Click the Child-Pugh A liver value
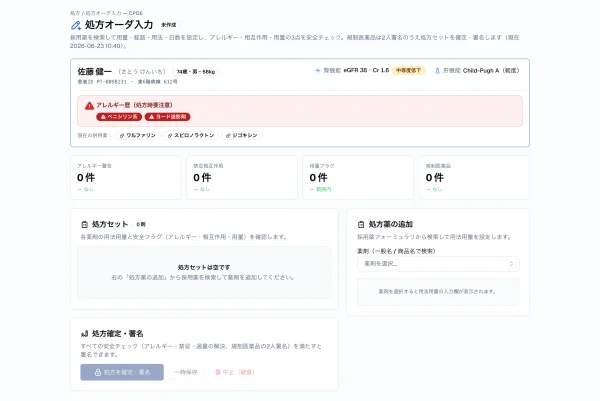600x401 pixels. (x=491, y=70)
